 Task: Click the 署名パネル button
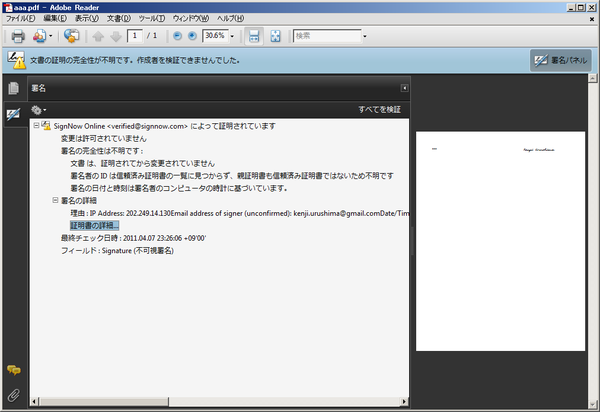pos(561,60)
